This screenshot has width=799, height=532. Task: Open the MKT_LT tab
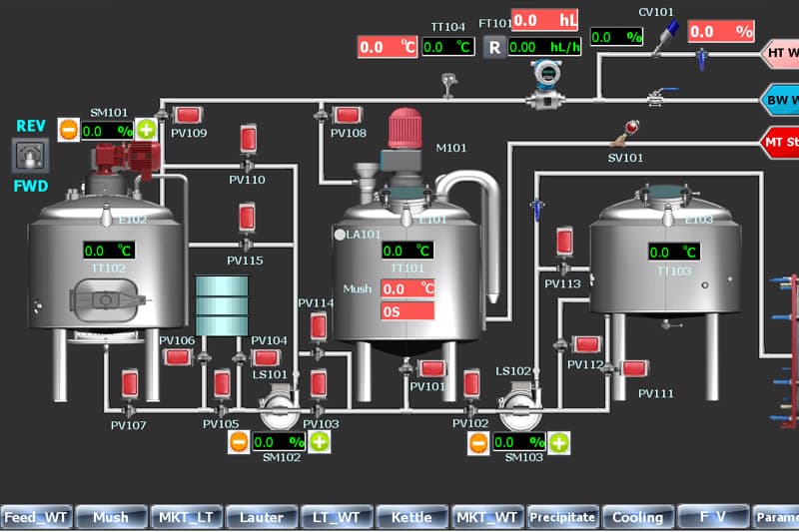pyautogui.click(x=187, y=517)
